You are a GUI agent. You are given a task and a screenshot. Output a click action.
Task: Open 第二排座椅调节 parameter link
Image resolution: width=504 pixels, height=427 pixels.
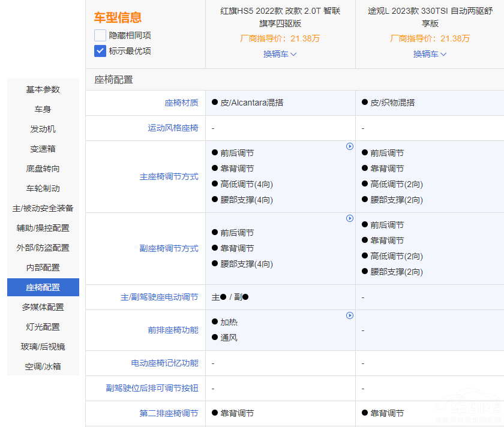169,413
